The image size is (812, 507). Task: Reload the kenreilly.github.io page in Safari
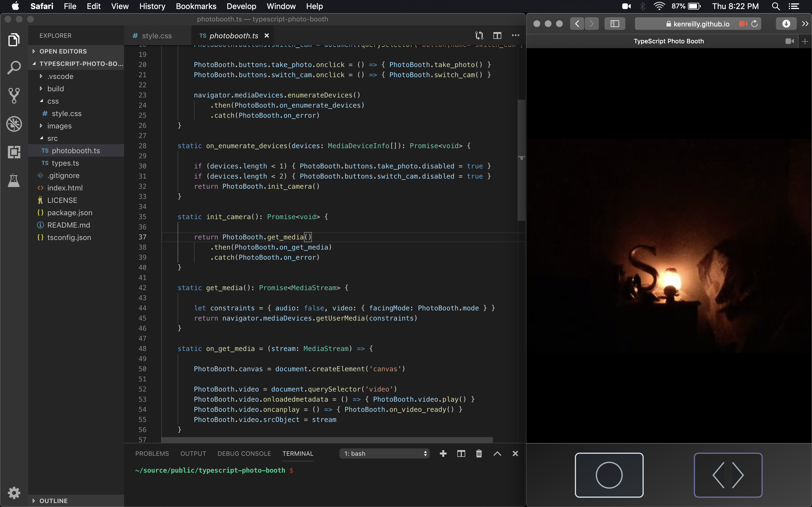pyautogui.click(x=754, y=23)
